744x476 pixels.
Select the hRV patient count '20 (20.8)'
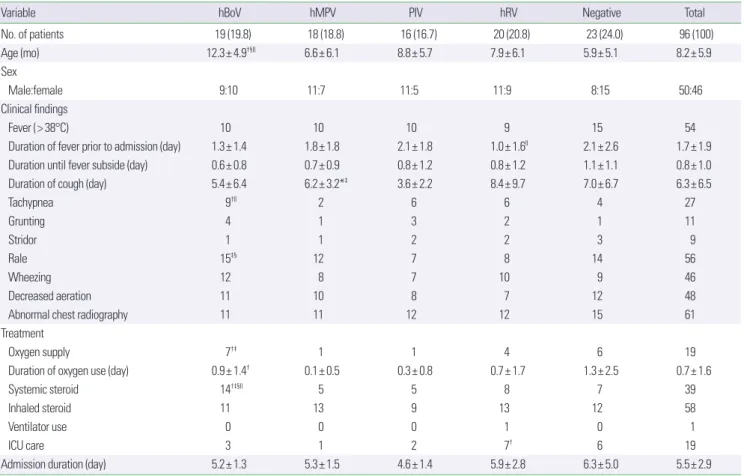[x=512, y=34]
